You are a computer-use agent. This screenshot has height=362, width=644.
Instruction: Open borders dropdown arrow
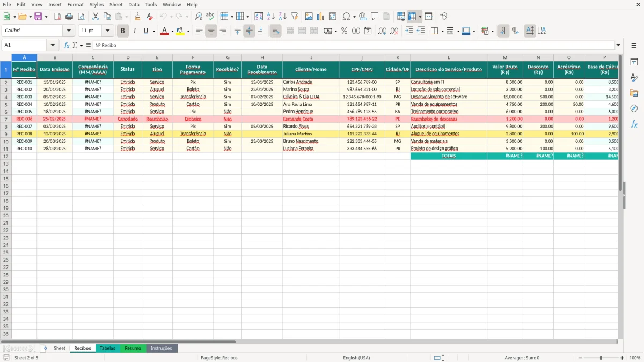point(442,31)
